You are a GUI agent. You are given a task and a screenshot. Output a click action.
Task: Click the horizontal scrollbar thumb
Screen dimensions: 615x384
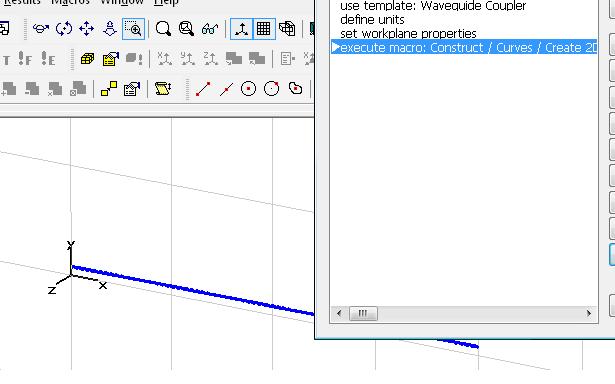click(x=363, y=313)
